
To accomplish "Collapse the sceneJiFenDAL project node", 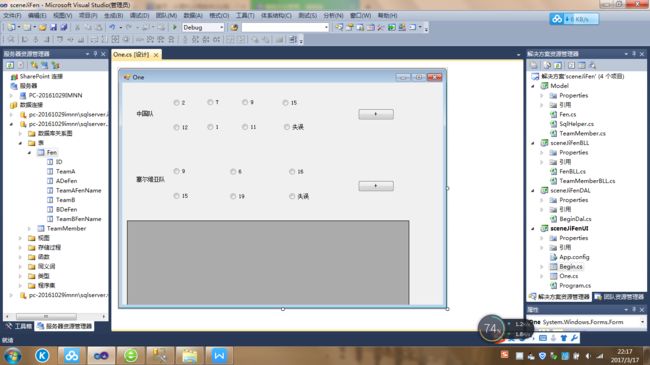I will point(533,191).
